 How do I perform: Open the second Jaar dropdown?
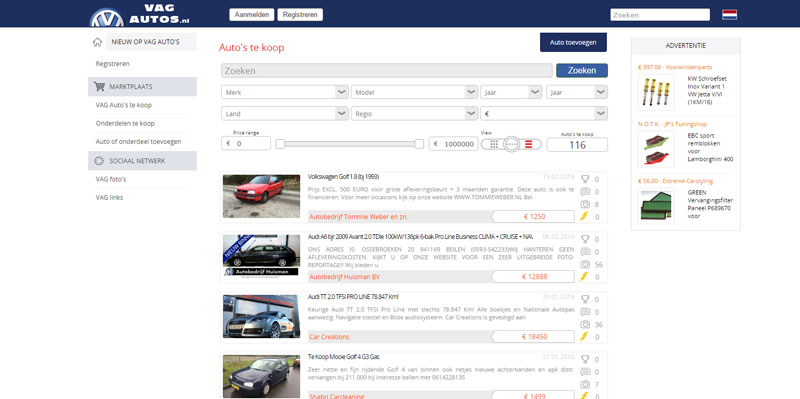(577, 92)
